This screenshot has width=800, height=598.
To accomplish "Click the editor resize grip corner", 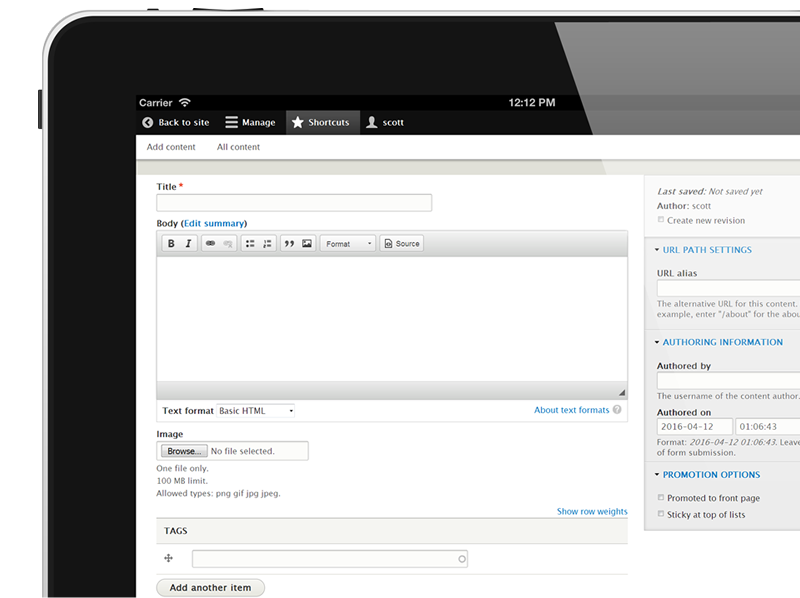I will coord(622,392).
